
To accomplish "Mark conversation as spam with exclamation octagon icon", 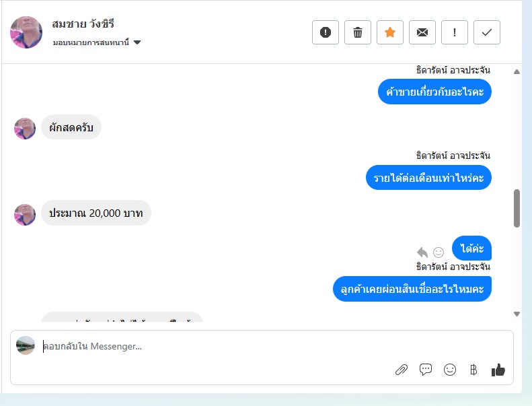I will point(326,32).
